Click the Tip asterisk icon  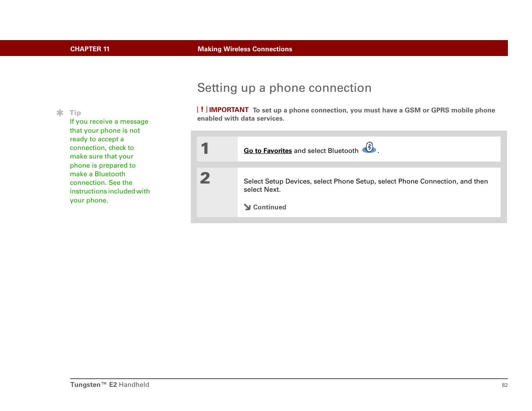60,113
